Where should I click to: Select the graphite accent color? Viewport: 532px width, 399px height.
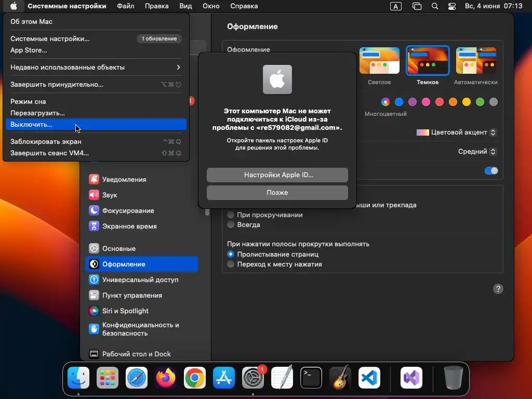point(494,102)
